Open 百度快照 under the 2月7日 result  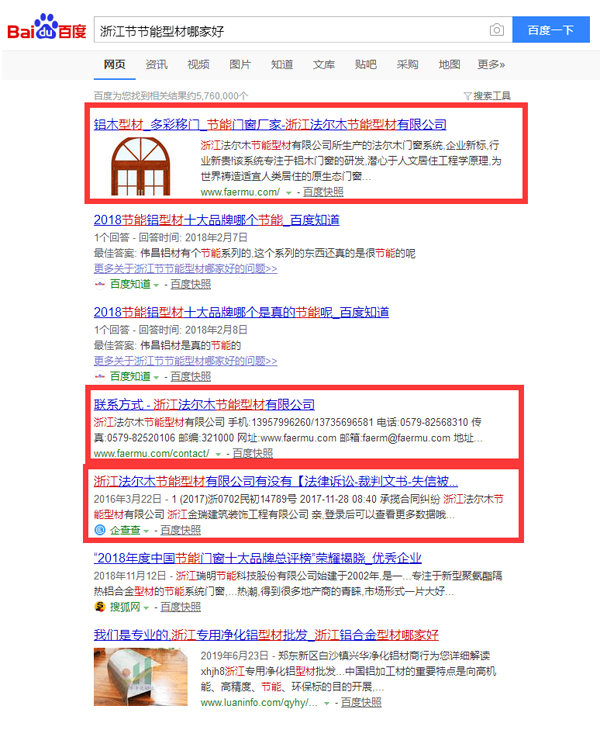coord(190,284)
